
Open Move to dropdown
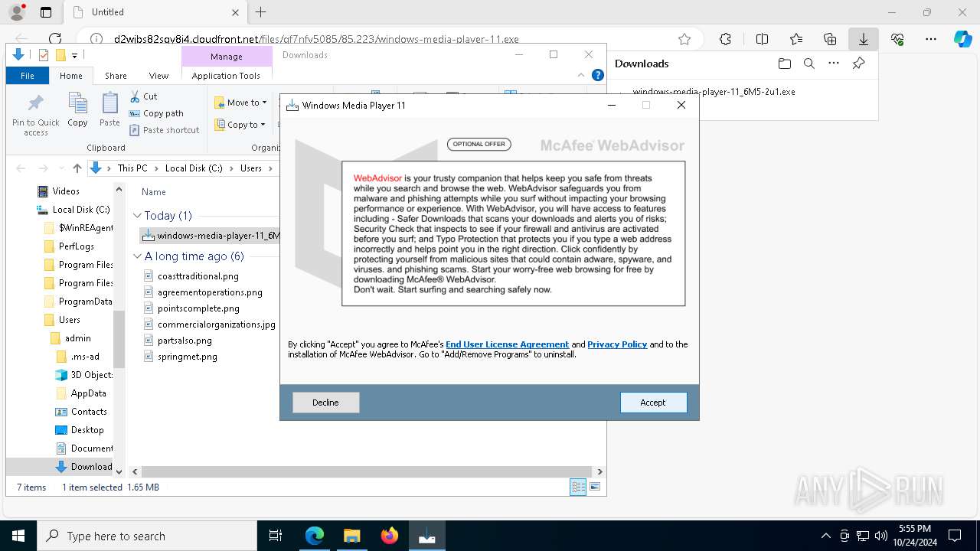point(241,103)
